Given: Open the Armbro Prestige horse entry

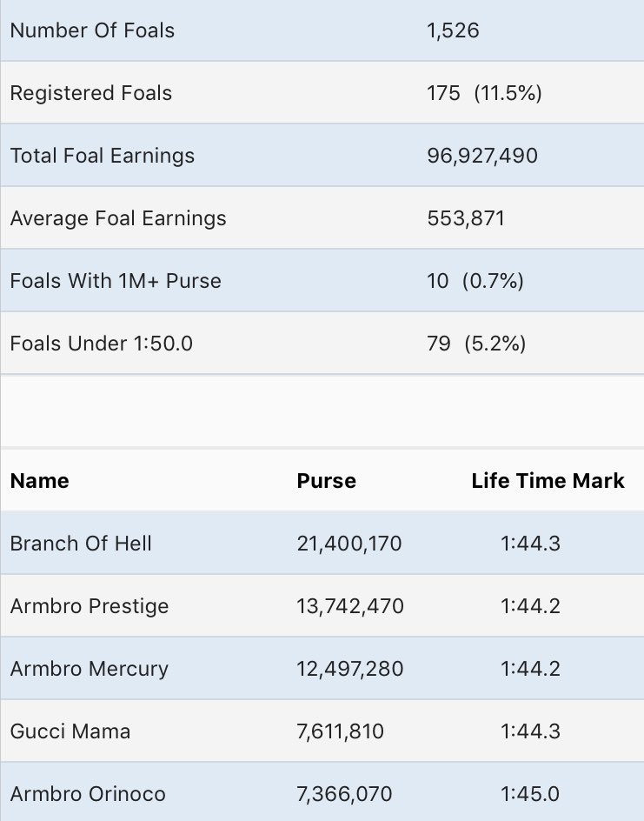Looking at the screenshot, I should (x=90, y=606).
